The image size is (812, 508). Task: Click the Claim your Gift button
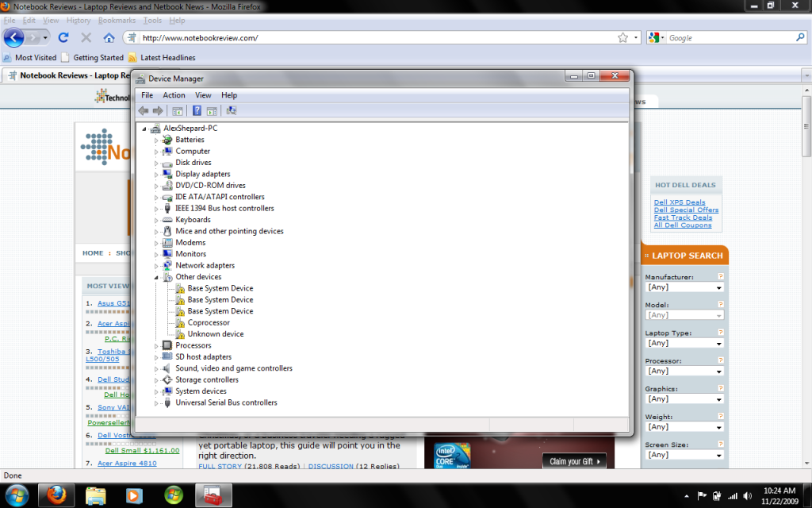pyautogui.click(x=574, y=461)
